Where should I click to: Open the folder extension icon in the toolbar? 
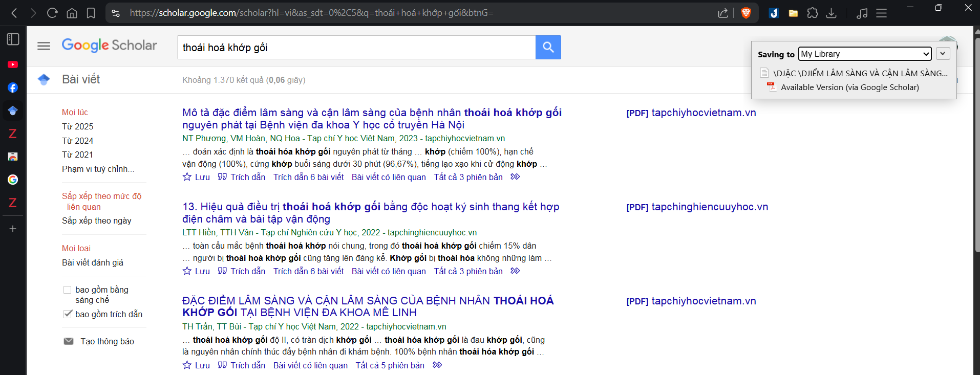click(x=793, y=13)
